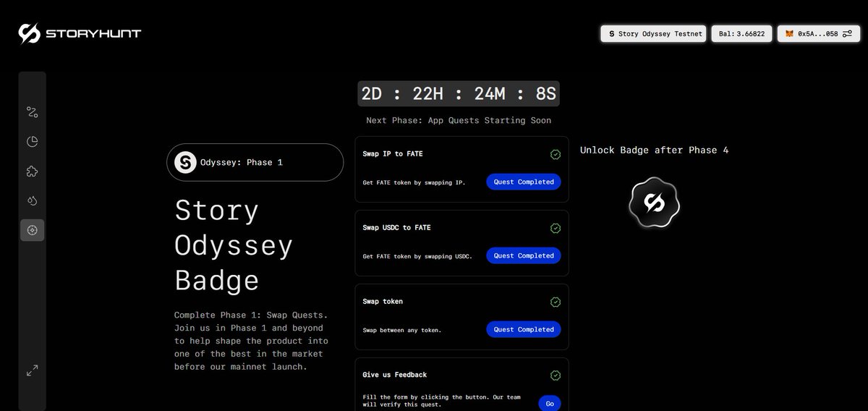Click the Odyssey Phase 1 logo icon
This screenshot has height=411, width=868.
click(x=186, y=162)
